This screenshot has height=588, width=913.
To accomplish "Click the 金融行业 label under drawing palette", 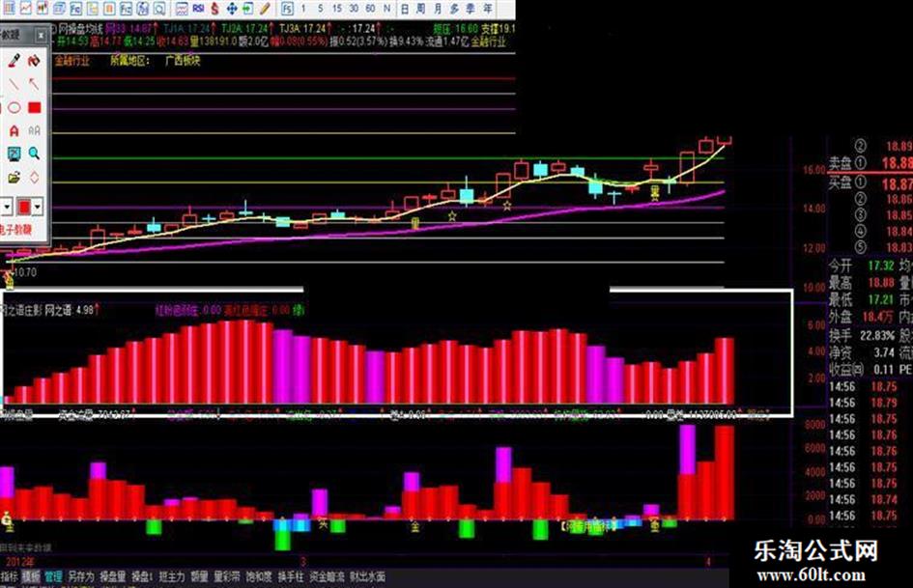I will [x=72, y=61].
